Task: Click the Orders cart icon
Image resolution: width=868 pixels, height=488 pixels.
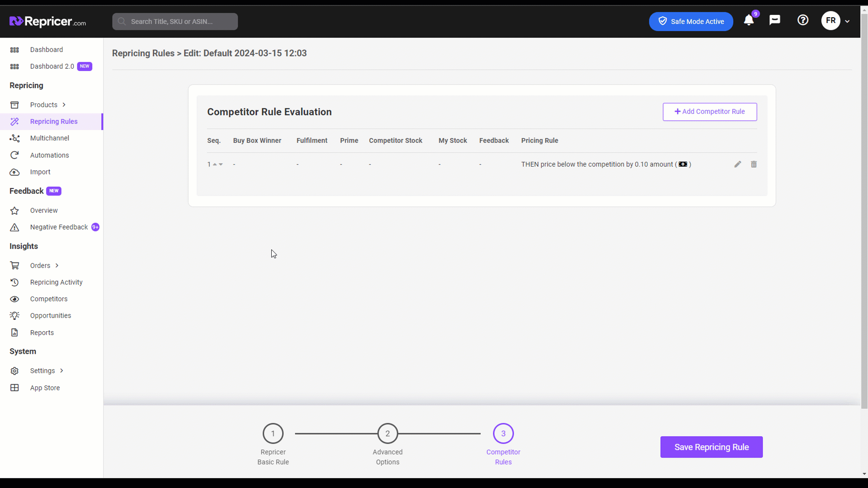Action: click(14, 266)
